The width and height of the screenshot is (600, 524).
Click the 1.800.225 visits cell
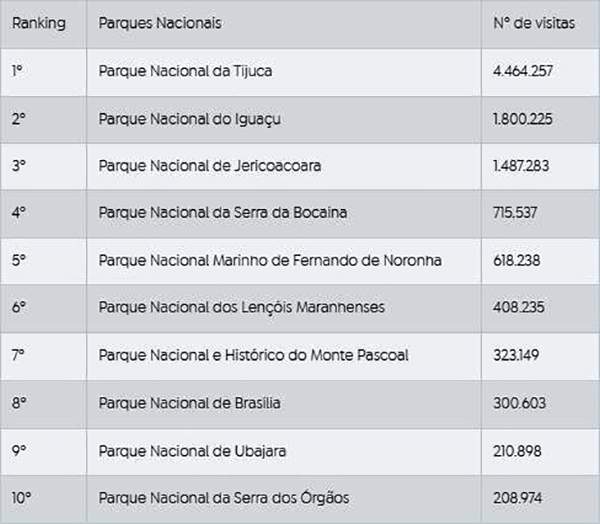pos(522,119)
